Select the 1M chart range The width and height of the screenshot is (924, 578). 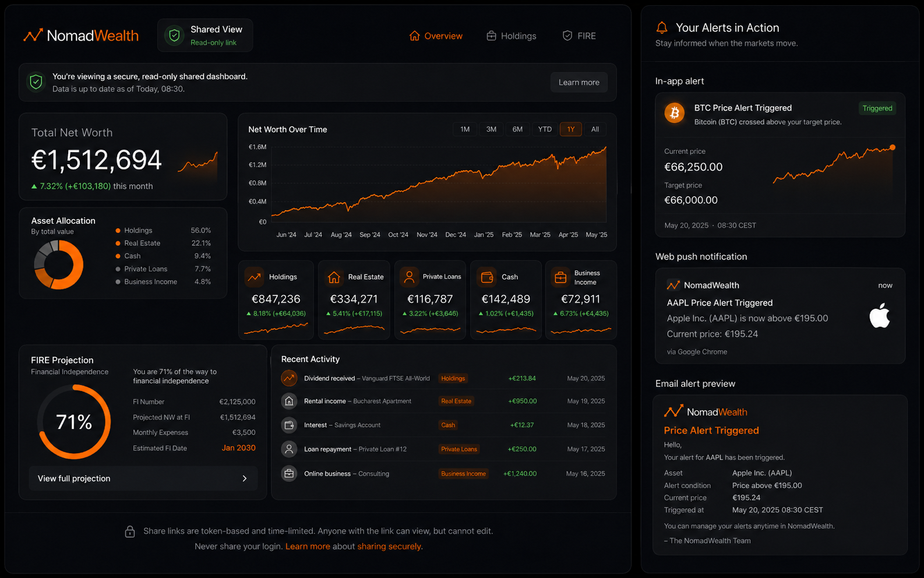point(465,129)
